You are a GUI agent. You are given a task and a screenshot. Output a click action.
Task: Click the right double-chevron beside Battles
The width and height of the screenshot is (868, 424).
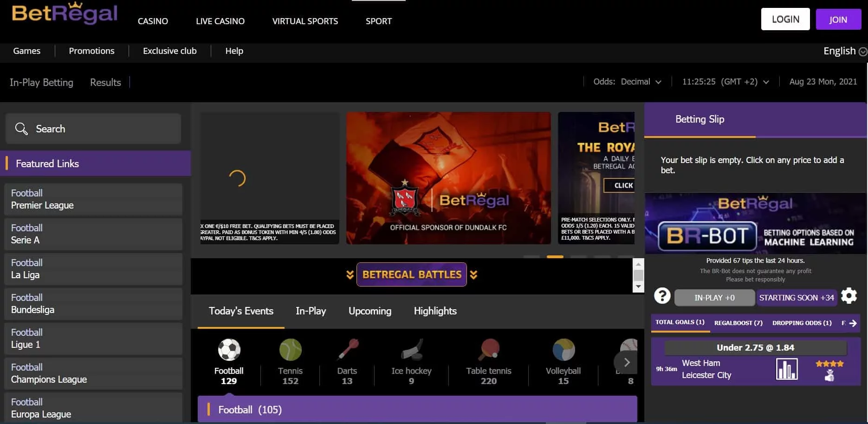(x=473, y=274)
